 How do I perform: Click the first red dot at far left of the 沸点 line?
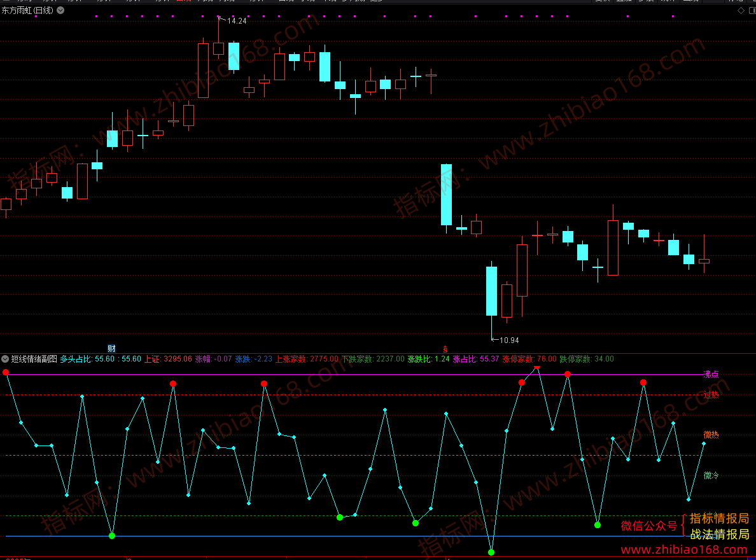click(x=6, y=372)
